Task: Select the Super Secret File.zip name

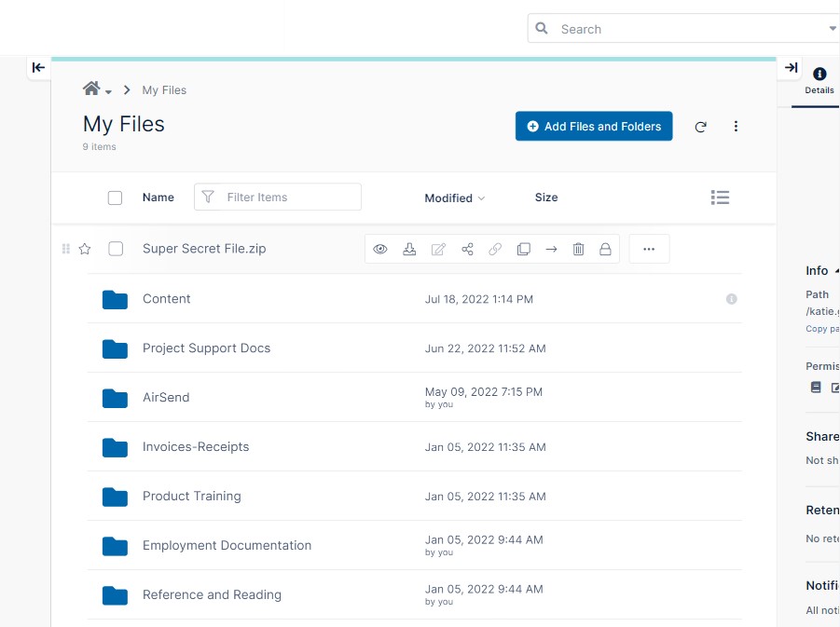Action: (204, 249)
